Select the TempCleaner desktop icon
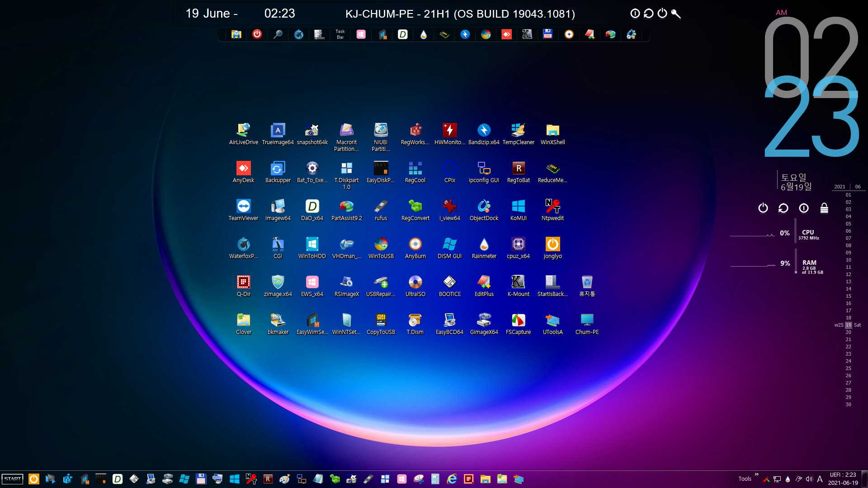The height and width of the screenshot is (488, 868). pos(518,134)
